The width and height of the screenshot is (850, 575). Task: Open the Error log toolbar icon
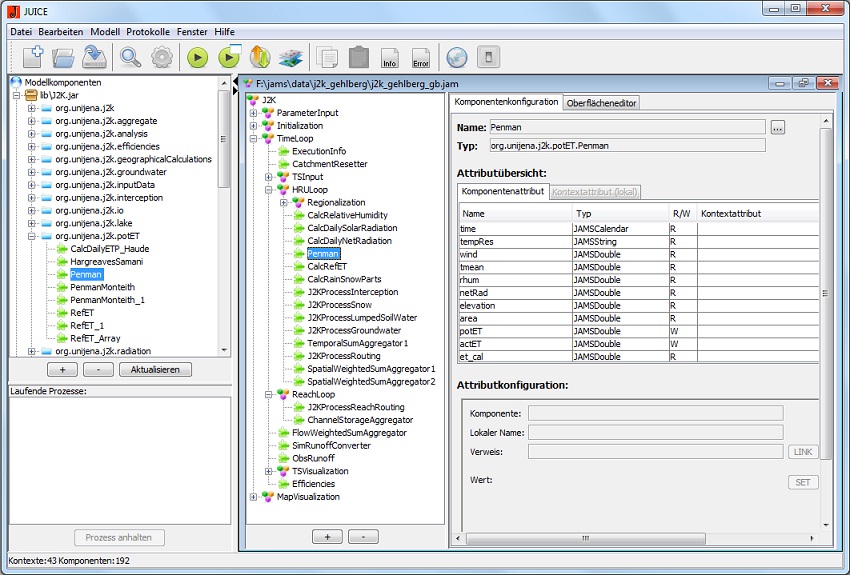421,57
